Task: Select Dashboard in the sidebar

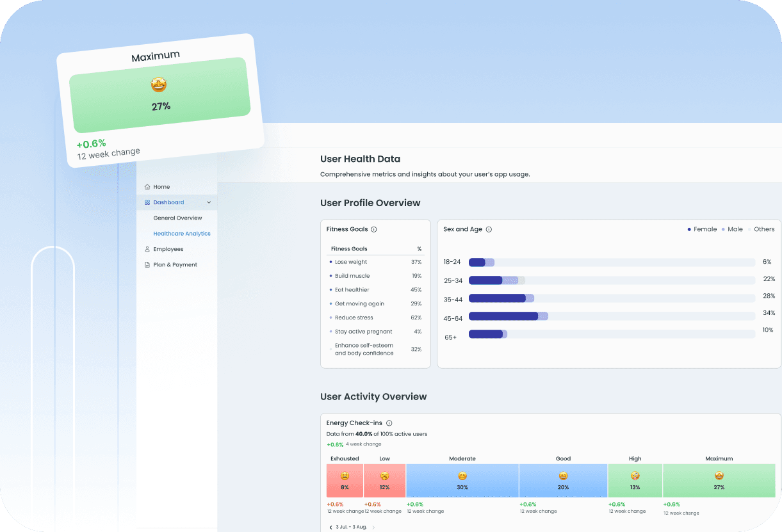Action: click(177, 202)
